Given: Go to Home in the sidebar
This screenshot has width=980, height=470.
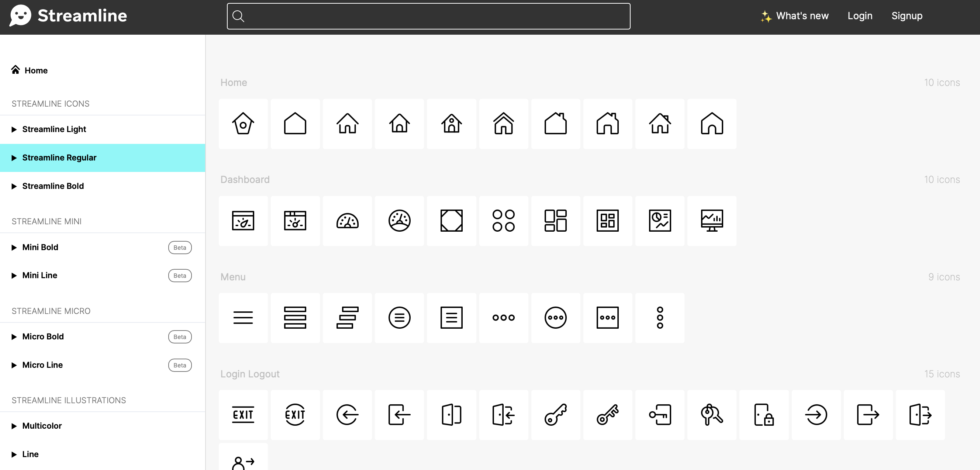Looking at the screenshot, I should coord(30,70).
